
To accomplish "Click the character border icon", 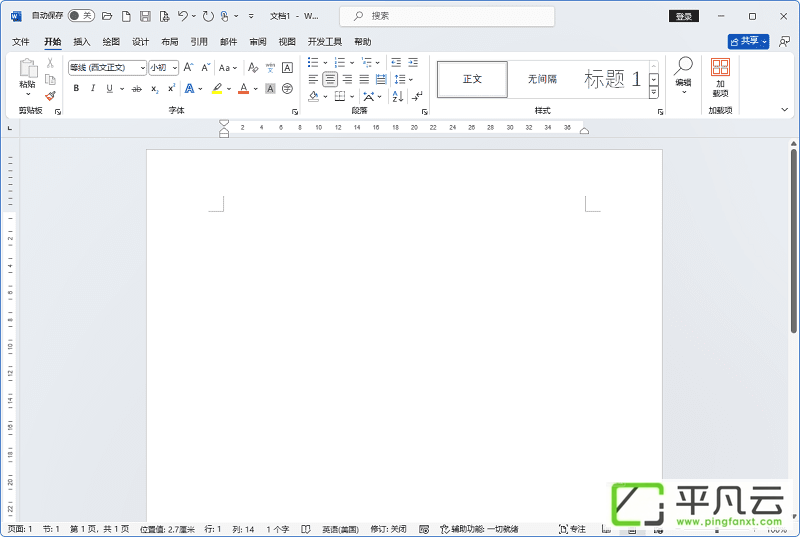I will pos(287,67).
